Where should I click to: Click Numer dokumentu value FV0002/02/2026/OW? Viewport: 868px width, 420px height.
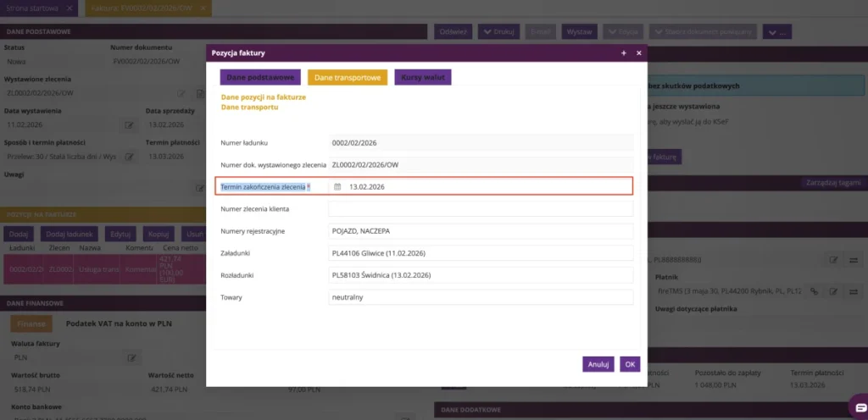pyautogui.click(x=147, y=61)
